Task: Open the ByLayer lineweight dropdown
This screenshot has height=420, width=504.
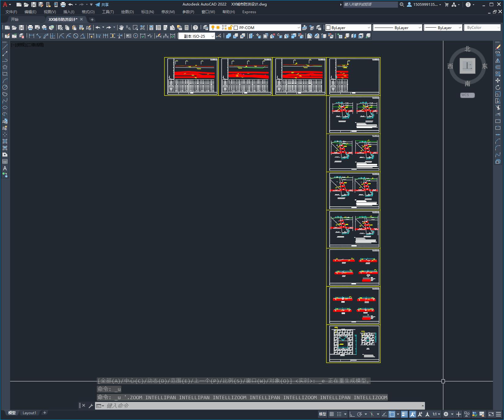Action: (x=460, y=28)
